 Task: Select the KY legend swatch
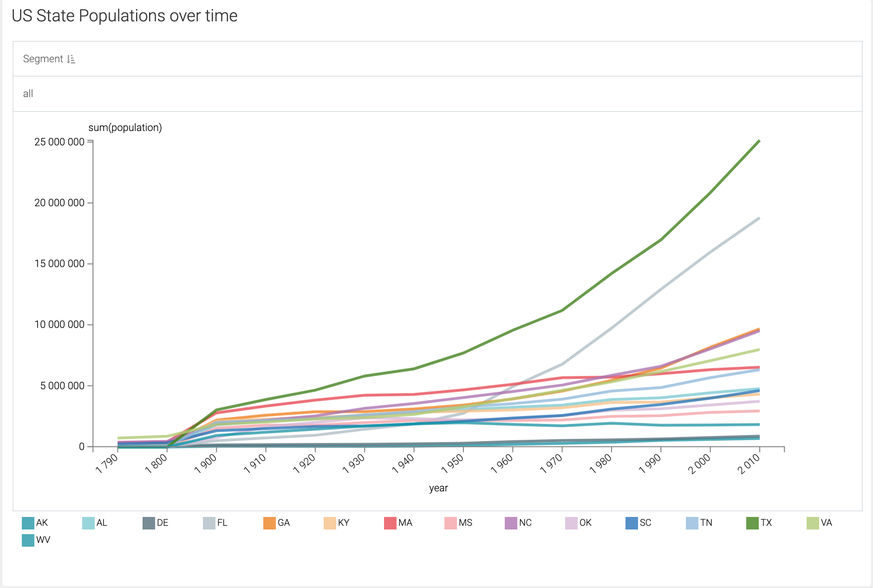[x=330, y=523]
